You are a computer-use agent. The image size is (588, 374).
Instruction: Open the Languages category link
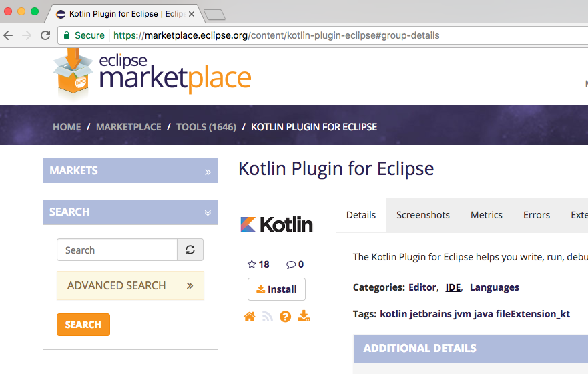[x=495, y=287]
